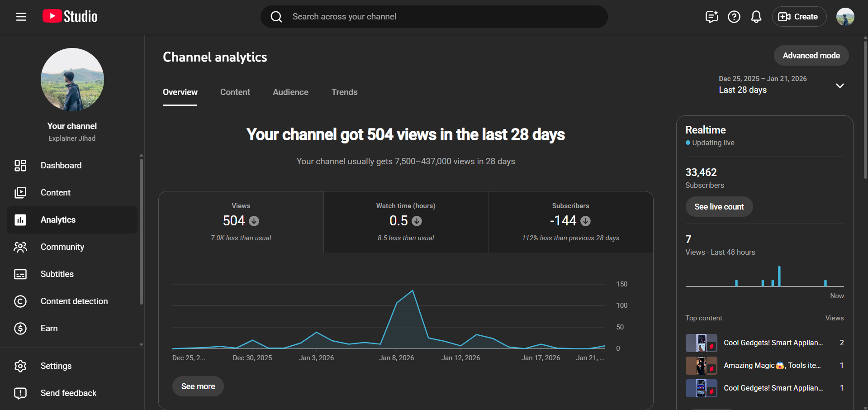
Task: Switch to the Audience tab
Action: (x=290, y=92)
